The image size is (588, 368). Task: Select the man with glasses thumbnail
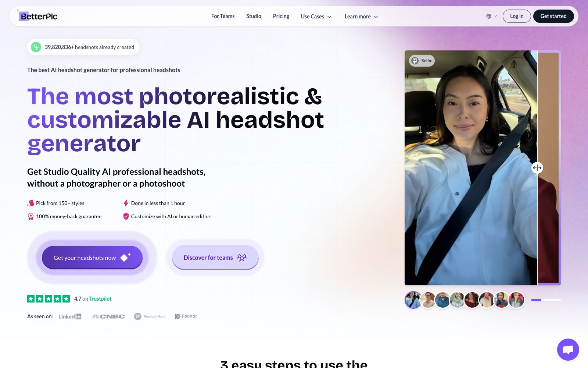click(x=428, y=300)
